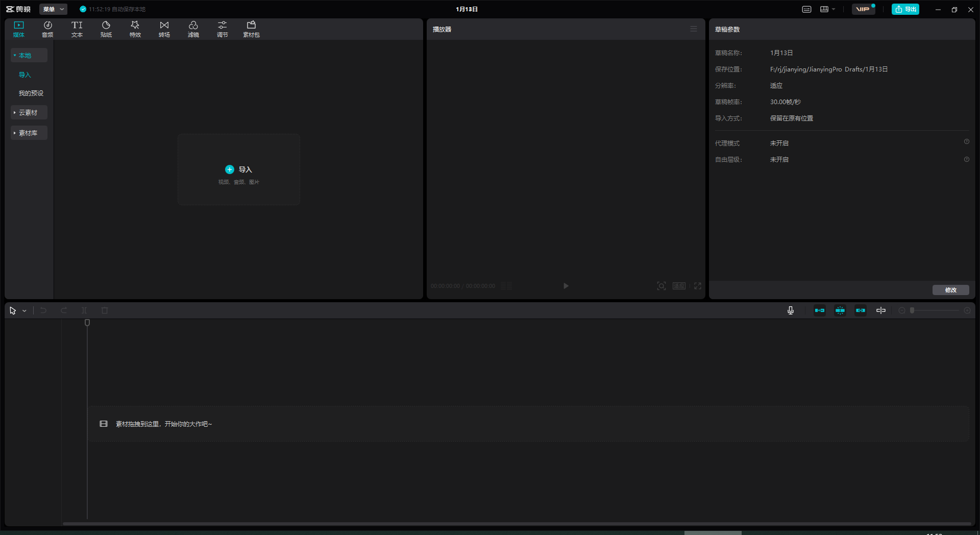Image resolution: width=980 pixels, height=535 pixels.
Task: Click the 播放器 panel title
Action: [442, 29]
